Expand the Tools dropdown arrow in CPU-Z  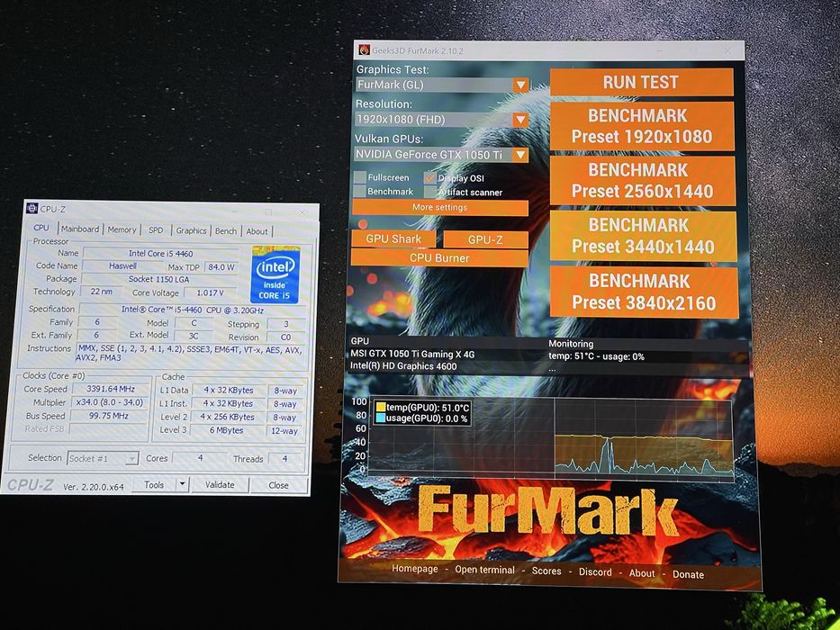(x=182, y=484)
